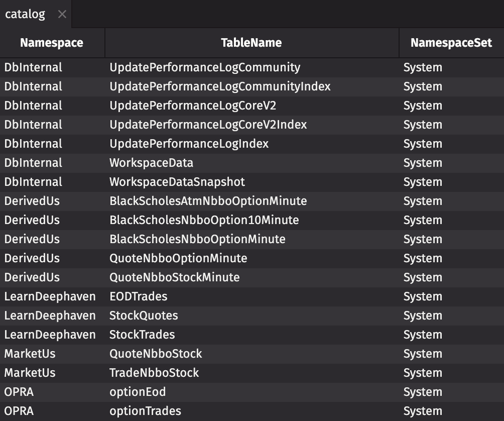Click the BlackScholesNbboOption10Minute cell
504x421 pixels.
(x=204, y=220)
